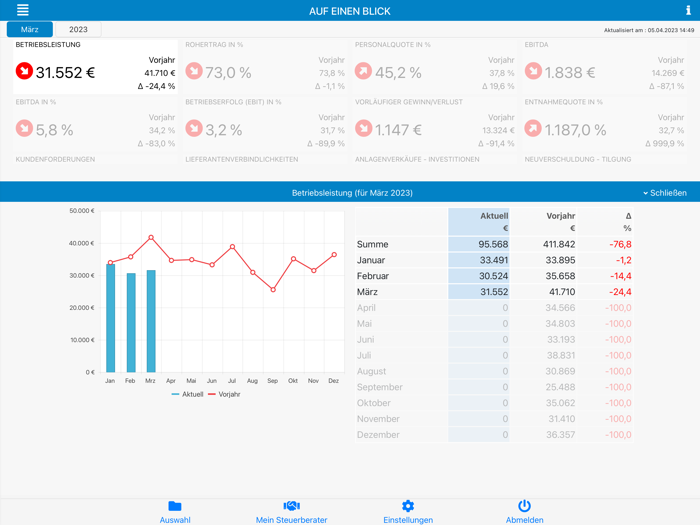Open the 2023 year selector

pyautogui.click(x=78, y=29)
